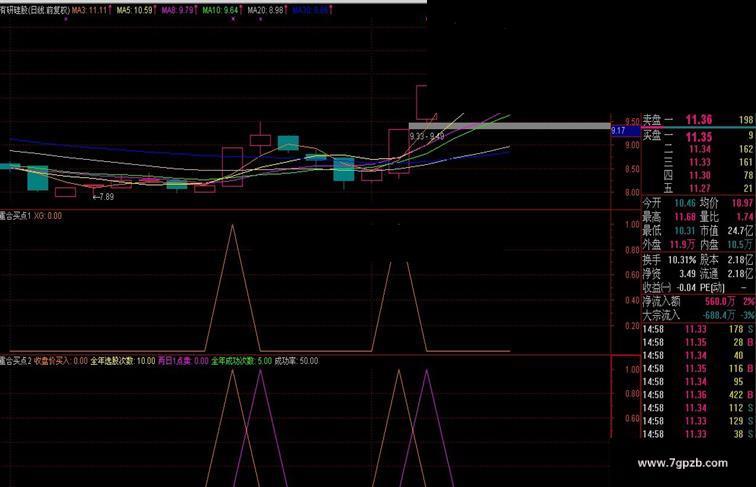Image resolution: width=756 pixels, height=487 pixels.
Task: Click the MA3: 11.11 indicator label
Action: (x=93, y=10)
